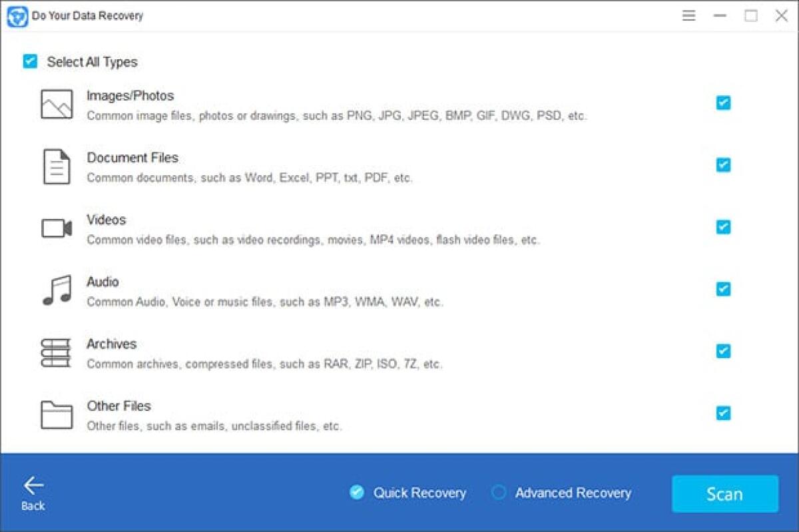Screen dimensions: 799x532
Task: Click the Images/Photos category icon
Action: click(56, 103)
